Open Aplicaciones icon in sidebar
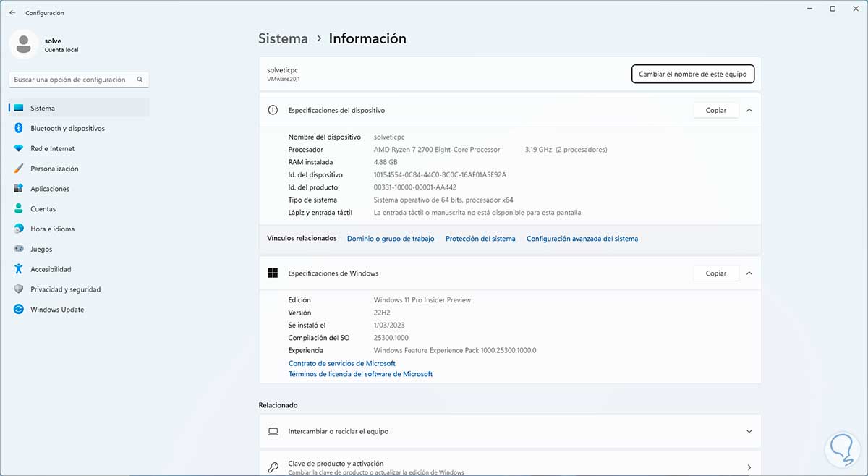Screen dimensions: 868x476 19,189
